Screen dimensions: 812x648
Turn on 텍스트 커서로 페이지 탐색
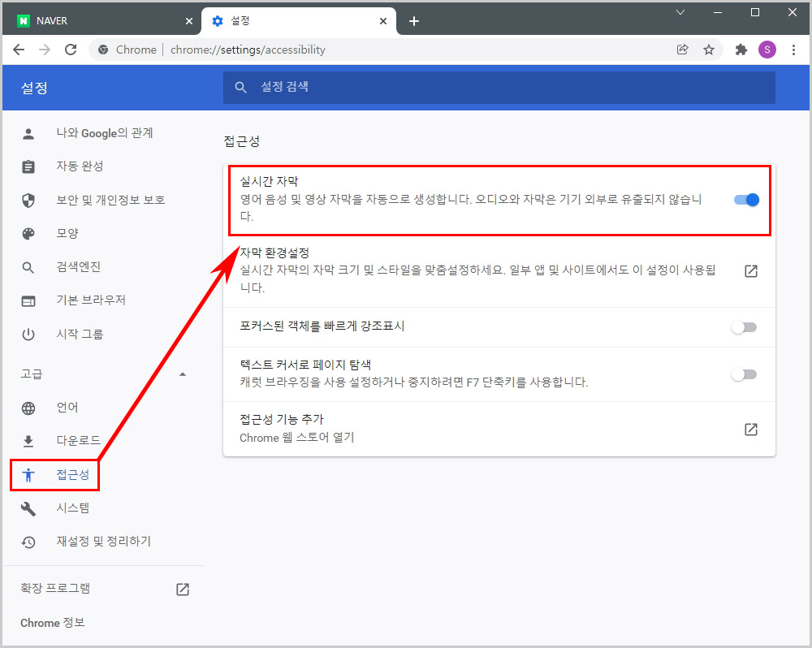coord(745,374)
